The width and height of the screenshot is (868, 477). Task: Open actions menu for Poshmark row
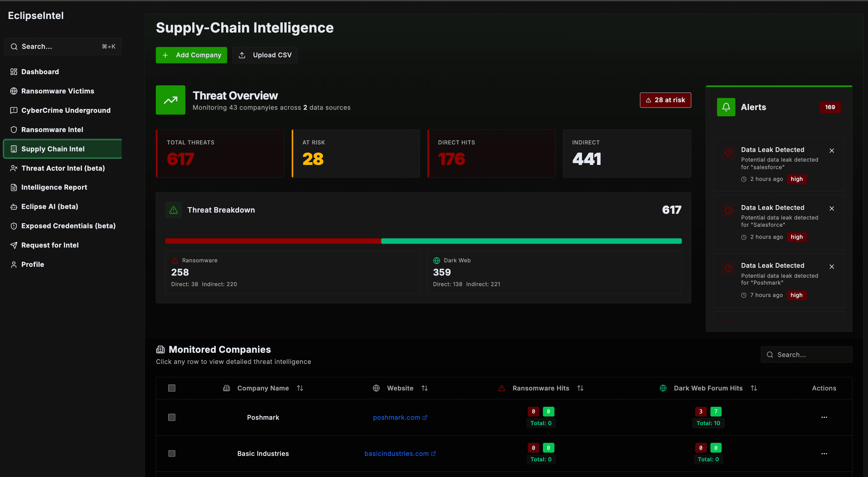pyautogui.click(x=824, y=417)
